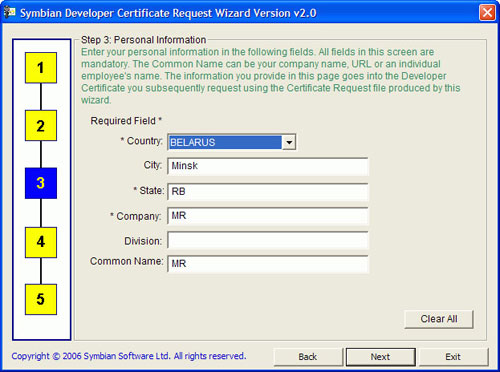Go back with the Back button
The height and width of the screenshot is (372, 500).
pos(308,357)
